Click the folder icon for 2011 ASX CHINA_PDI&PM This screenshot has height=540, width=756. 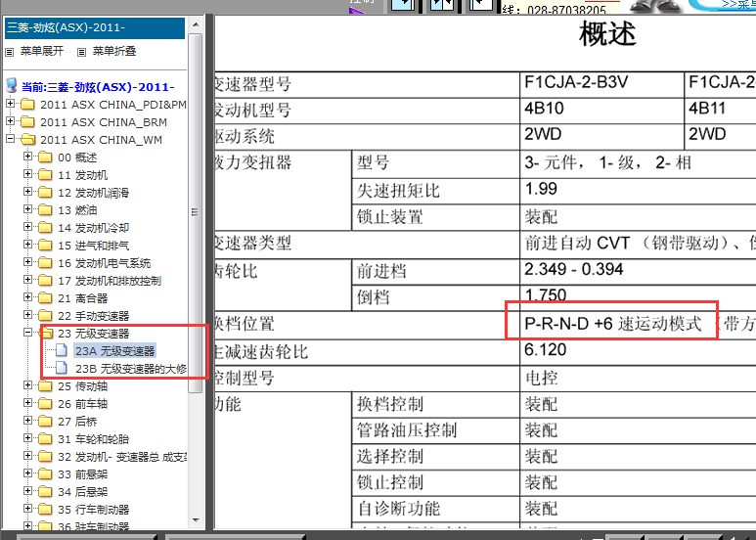pyautogui.click(x=27, y=105)
